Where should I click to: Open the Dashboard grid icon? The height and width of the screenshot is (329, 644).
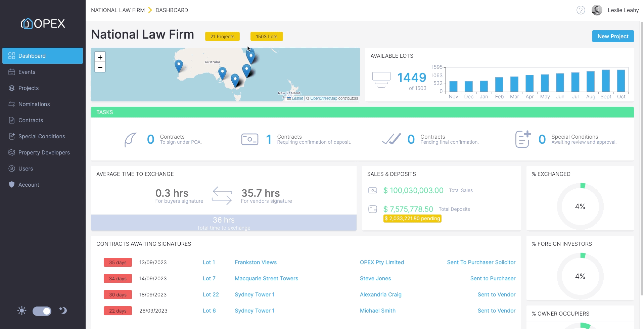[x=12, y=56]
